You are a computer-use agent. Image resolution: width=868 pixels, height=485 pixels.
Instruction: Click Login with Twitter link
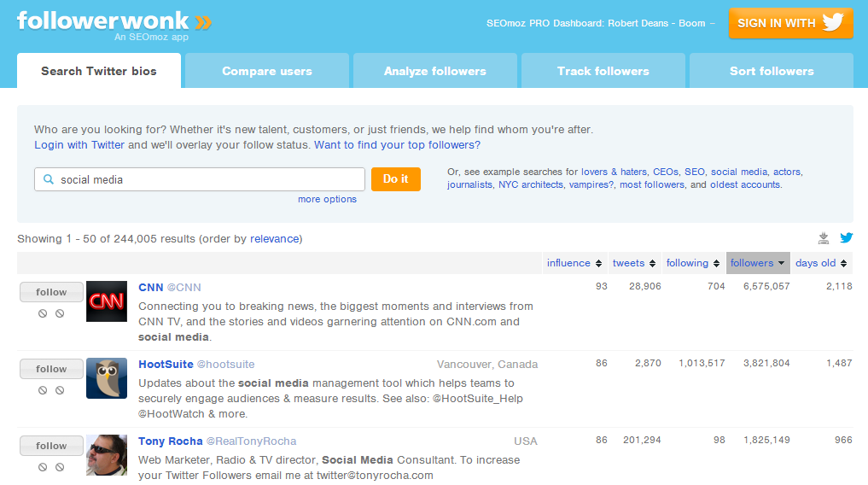[x=79, y=145]
